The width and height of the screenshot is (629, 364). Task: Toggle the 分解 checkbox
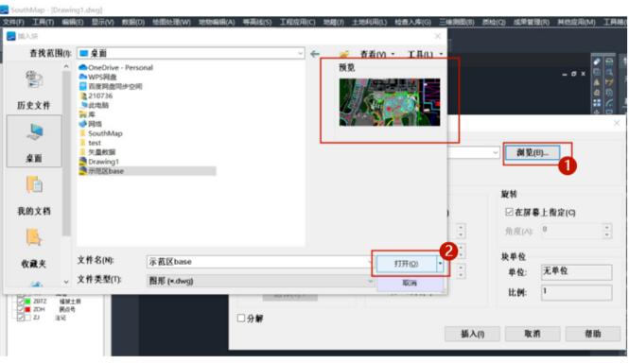coord(241,319)
